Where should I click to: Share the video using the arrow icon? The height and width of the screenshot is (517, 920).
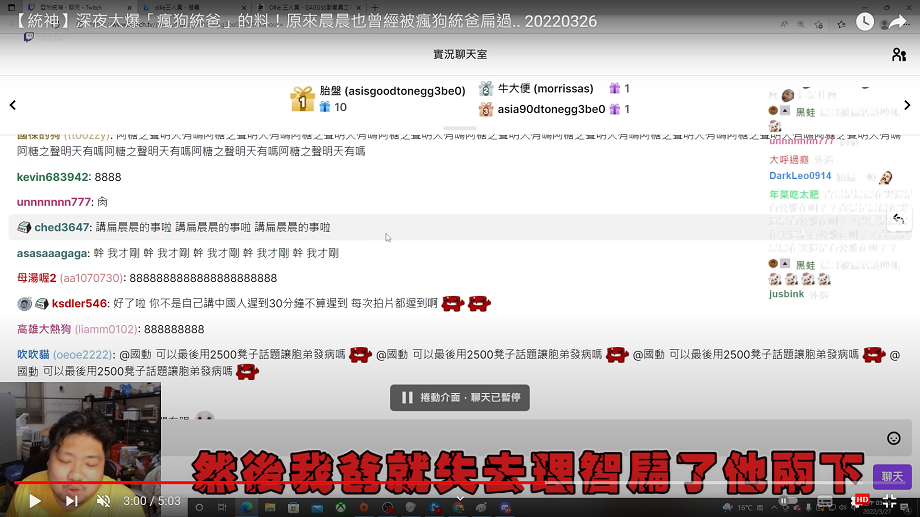pos(898,22)
